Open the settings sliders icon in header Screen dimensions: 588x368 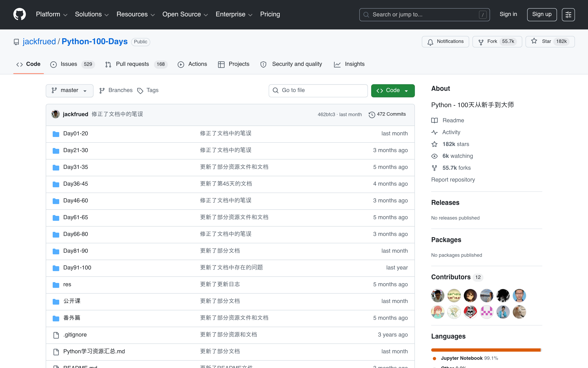click(x=568, y=15)
